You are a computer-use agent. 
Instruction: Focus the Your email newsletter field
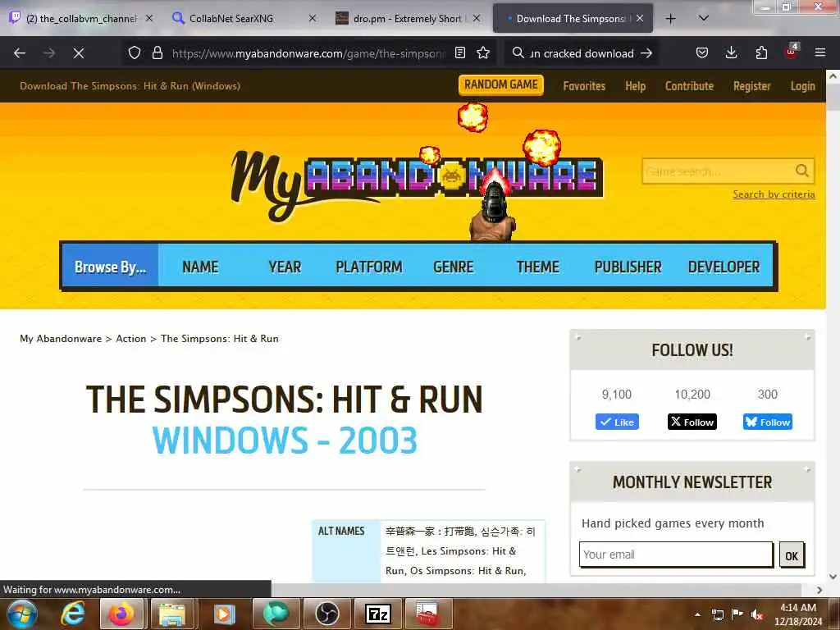(x=676, y=555)
